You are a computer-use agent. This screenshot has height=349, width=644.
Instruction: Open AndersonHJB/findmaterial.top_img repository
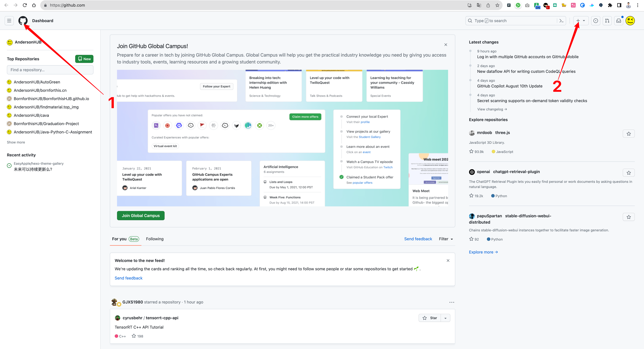click(46, 107)
